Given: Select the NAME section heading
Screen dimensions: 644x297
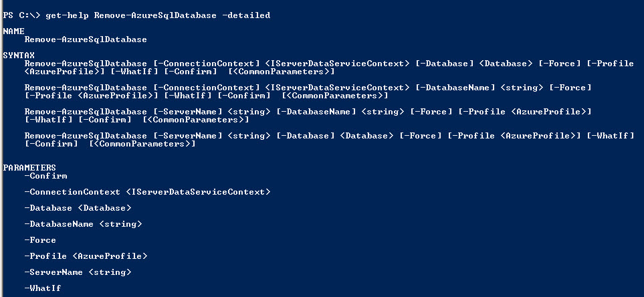Looking at the screenshot, I should [x=13, y=31].
